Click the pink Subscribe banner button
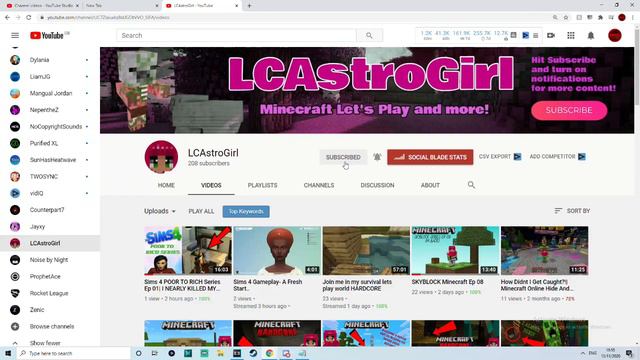 [x=569, y=110]
